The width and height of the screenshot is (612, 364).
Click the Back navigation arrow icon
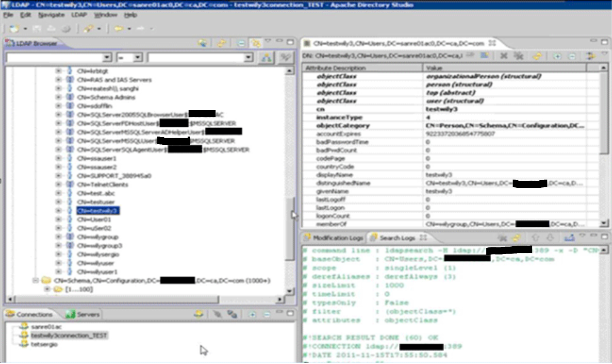(119, 29)
